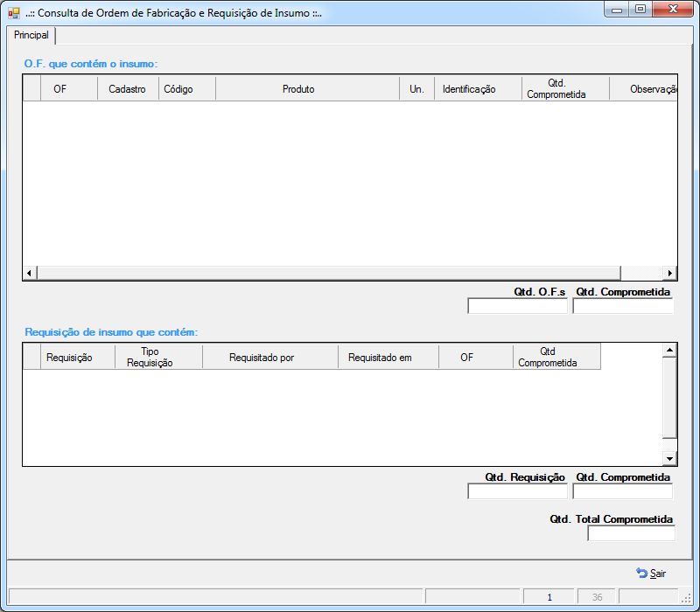The image size is (700, 612).
Task: Click the status bar value 1
Action: click(x=549, y=597)
